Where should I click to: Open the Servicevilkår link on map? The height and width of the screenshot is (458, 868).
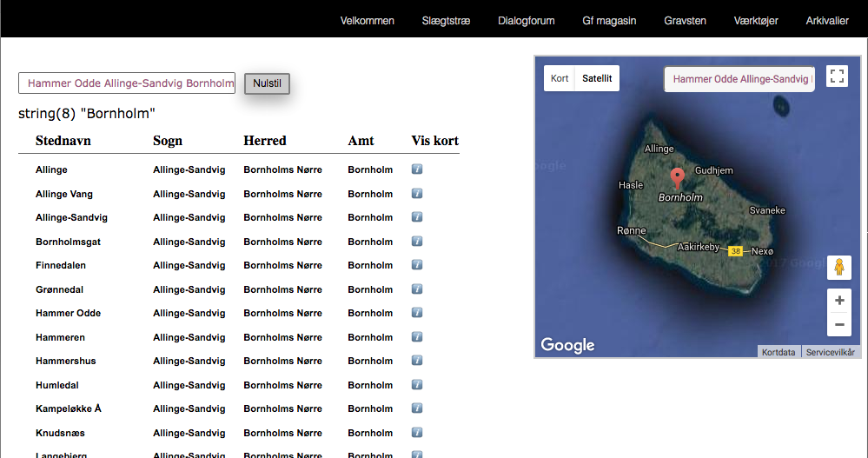pyautogui.click(x=830, y=352)
